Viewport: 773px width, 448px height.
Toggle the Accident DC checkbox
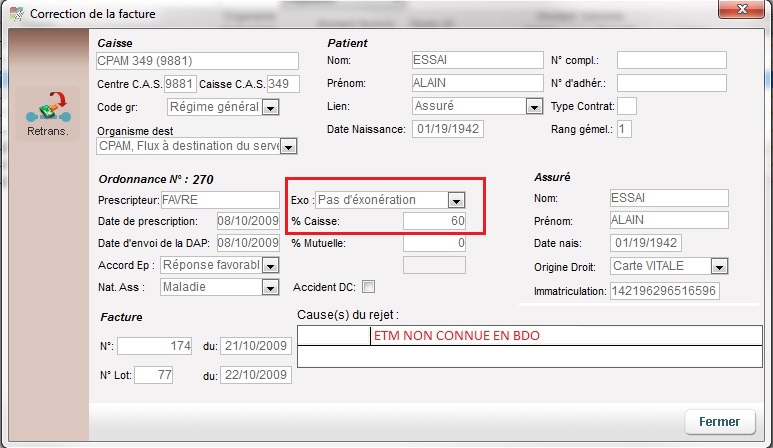pyautogui.click(x=368, y=287)
